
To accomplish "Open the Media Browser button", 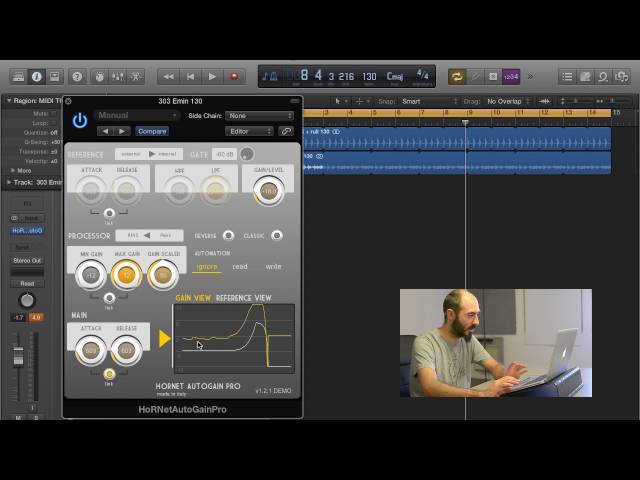I will click(621, 76).
